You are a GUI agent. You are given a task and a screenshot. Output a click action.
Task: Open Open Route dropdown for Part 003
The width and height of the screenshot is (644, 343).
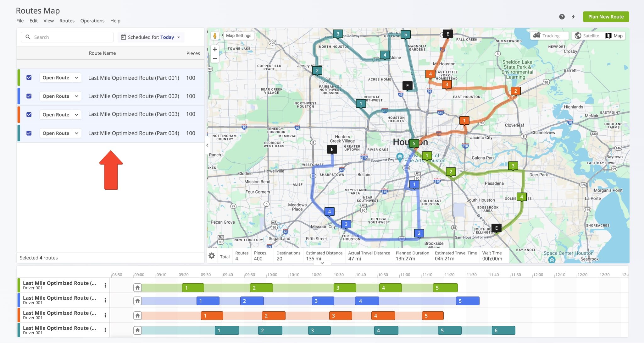[76, 114]
